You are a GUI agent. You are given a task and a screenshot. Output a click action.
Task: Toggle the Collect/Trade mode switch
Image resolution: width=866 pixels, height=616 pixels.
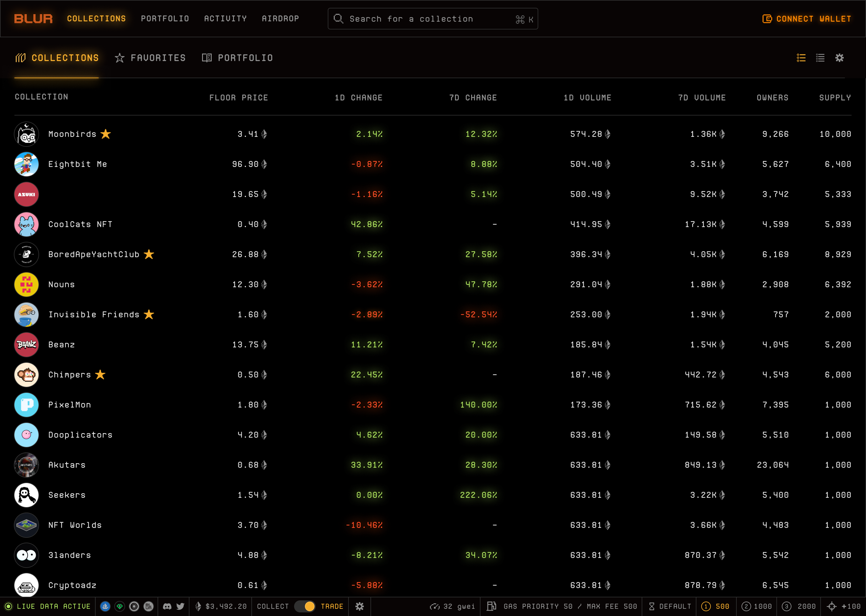click(305, 606)
